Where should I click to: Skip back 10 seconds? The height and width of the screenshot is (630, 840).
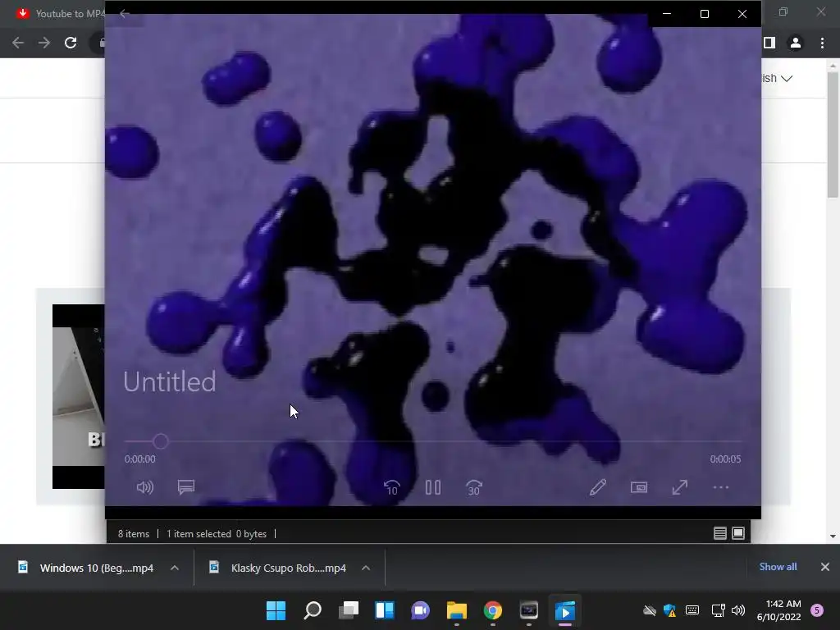coord(391,487)
